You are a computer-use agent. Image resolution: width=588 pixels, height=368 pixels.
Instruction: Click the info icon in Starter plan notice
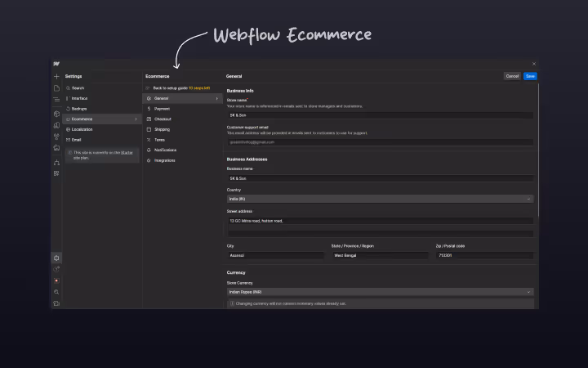click(x=69, y=152)
